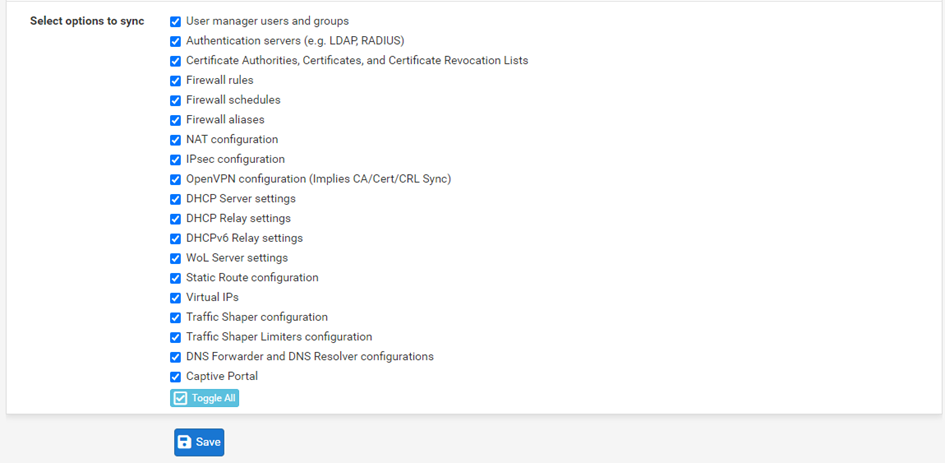Disable DHCP Server settings sync

[x=175, y=199]
